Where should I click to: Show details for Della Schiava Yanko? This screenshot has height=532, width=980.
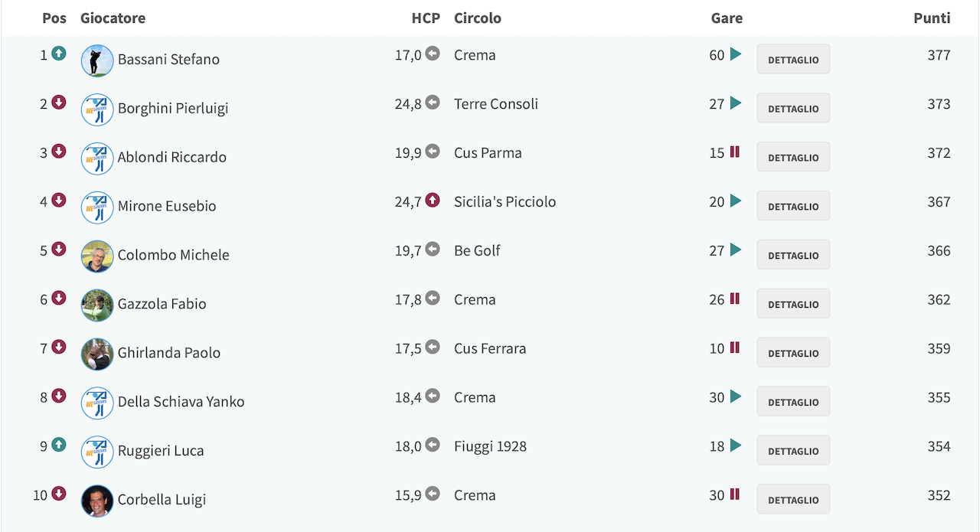[793, 402]
